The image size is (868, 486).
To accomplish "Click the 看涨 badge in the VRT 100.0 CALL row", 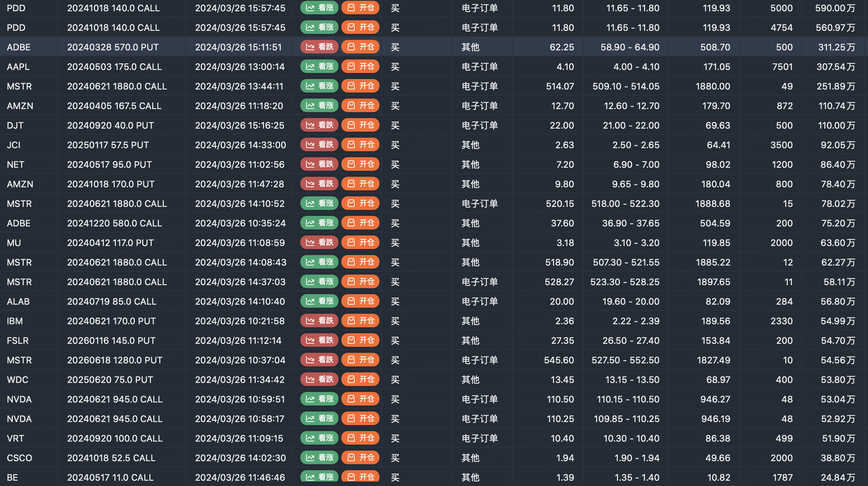I will coord(319,438).
